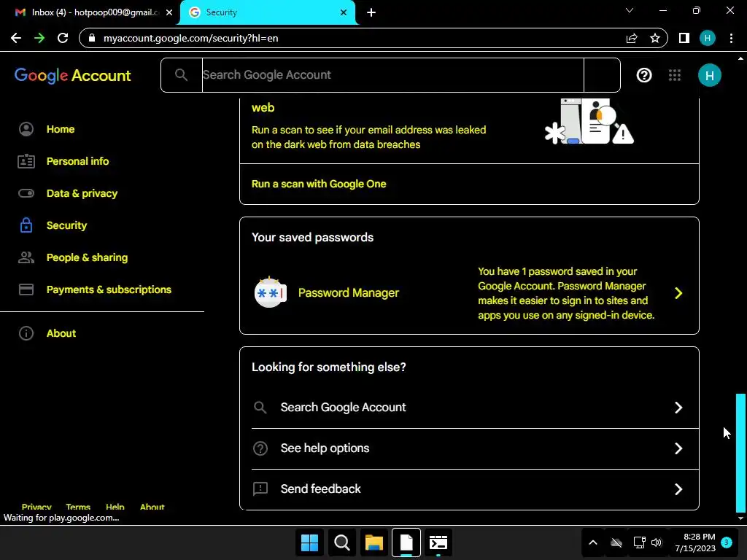The width and height of the screenshot is (747, 560).
Task: Share this page via address bar icon
Action: click(x=632, y=38)
